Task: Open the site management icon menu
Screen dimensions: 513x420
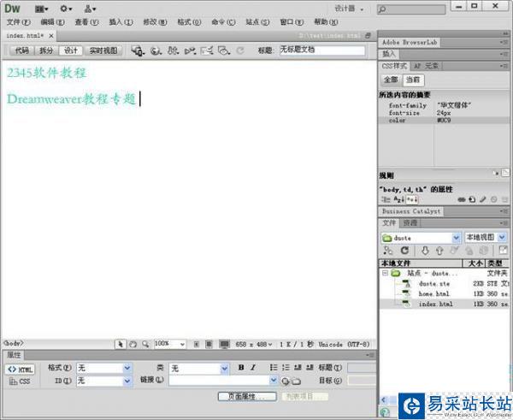Action: tap(90, 9)
